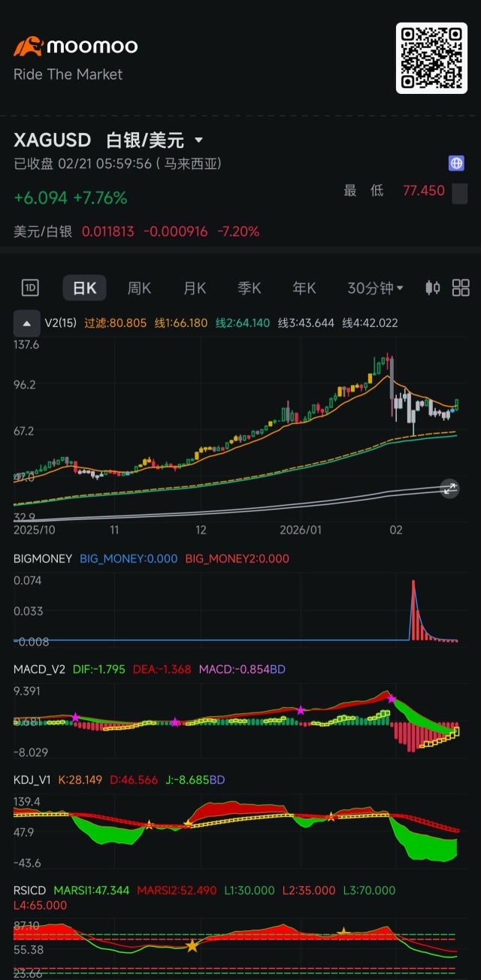The image size is (481, 980).
Task: Tap the J:-8.685BD value
Action: pyautogui.click(x=195, y=779)
